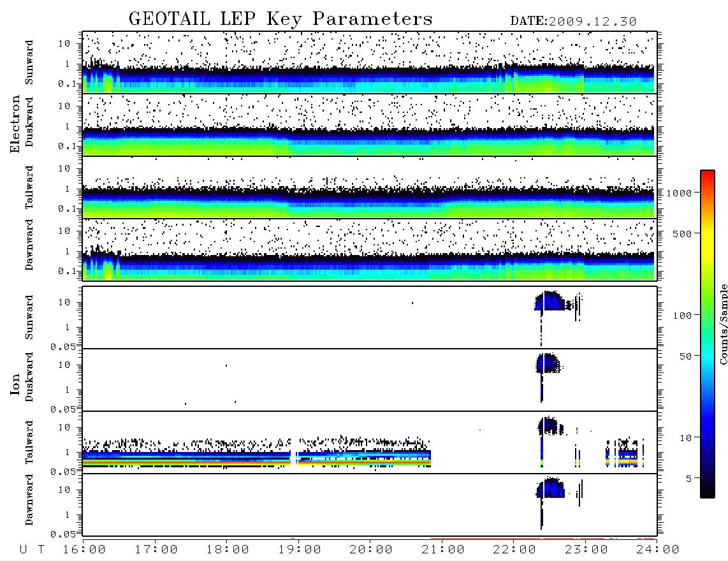
Task: Select the Ion "Sunward" axis label
Action: (29, 317)
